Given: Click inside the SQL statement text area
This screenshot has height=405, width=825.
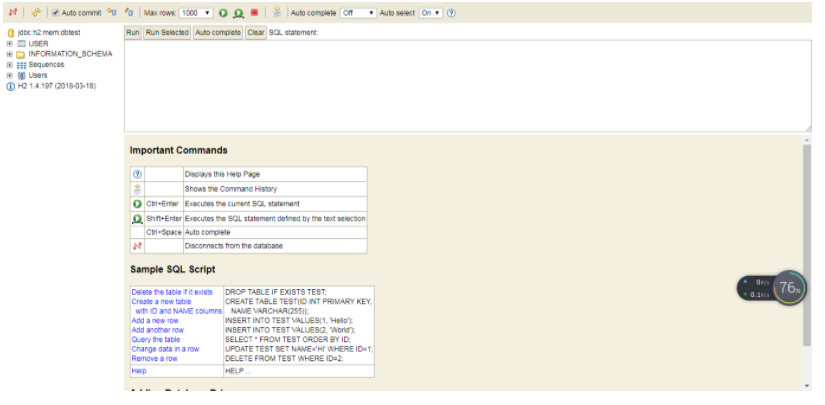Looking at the screenshot, I should (x=467, y=86).
